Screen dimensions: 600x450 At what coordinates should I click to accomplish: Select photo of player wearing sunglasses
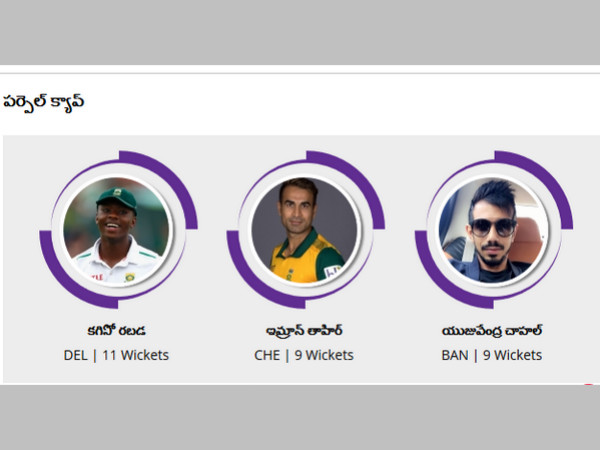click(492, 230)
